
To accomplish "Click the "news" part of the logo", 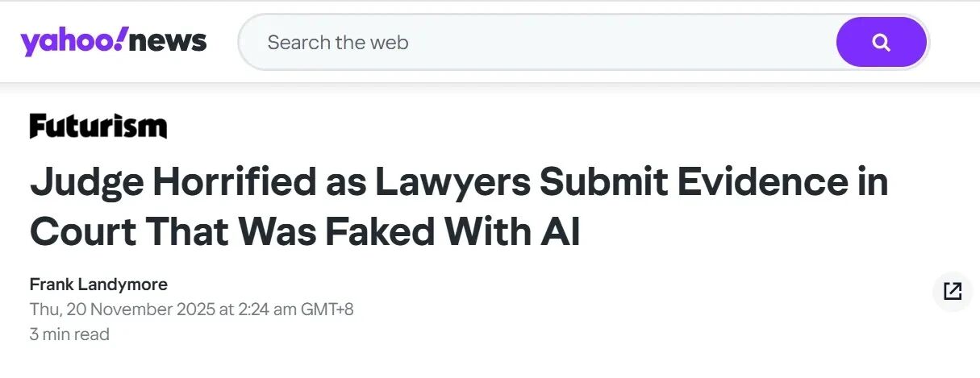I will [x=168, y=41].
